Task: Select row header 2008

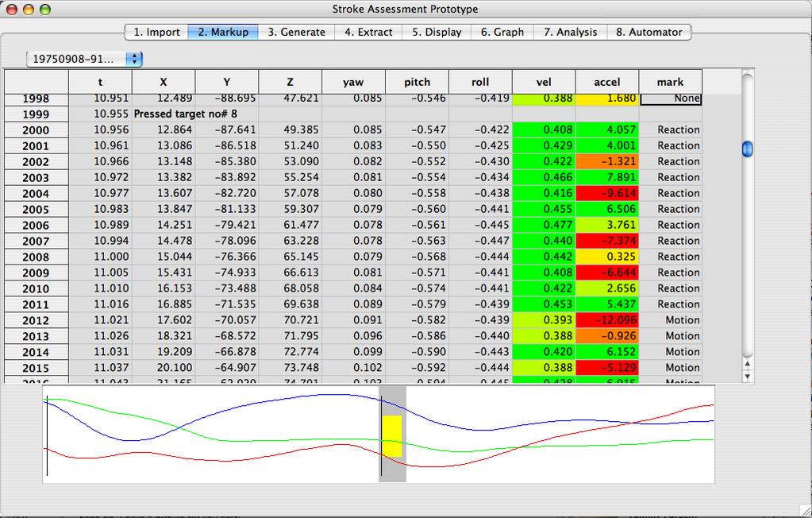Action: point(37,257)
